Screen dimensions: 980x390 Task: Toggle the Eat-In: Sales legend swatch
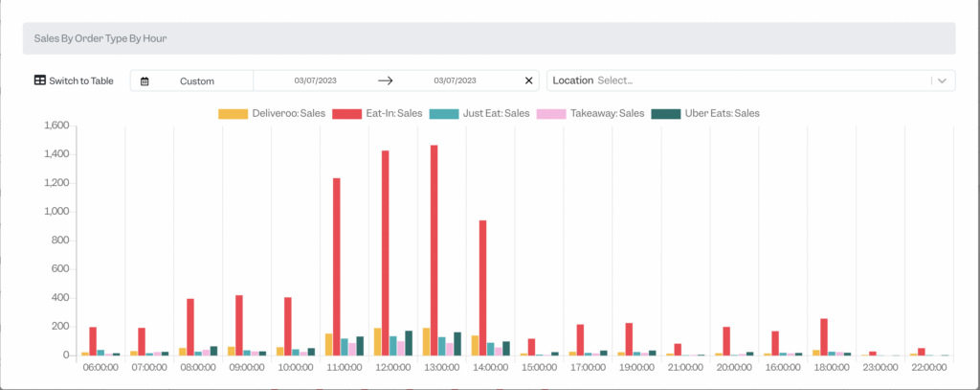point(346,114)
